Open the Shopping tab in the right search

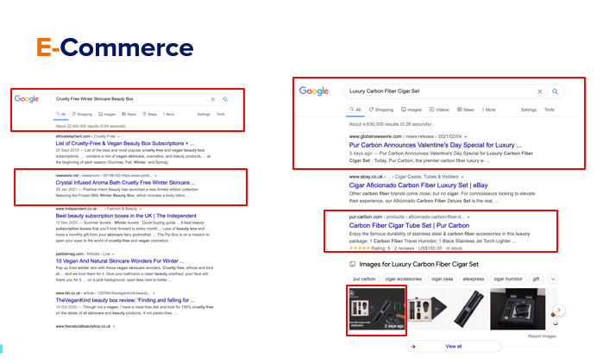(x=381, y=110)
